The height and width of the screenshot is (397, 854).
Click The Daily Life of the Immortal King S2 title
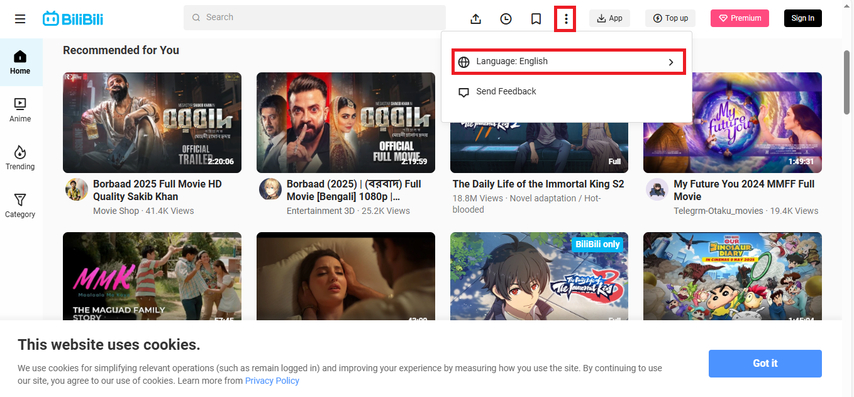click(538, 184)
